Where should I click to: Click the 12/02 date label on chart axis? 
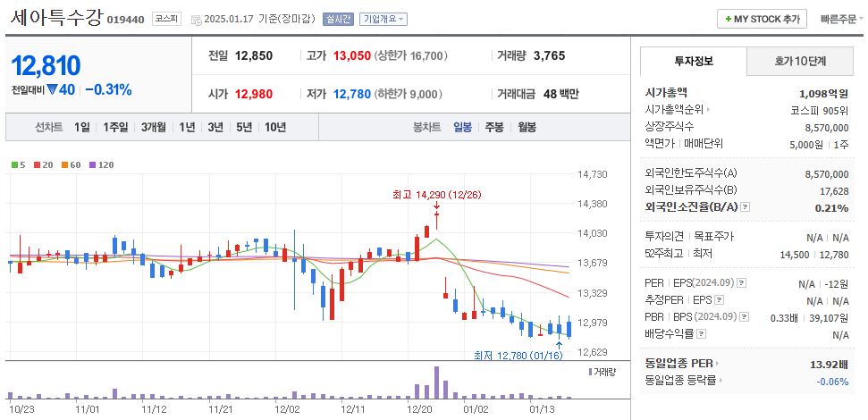(x=287, y=410)
